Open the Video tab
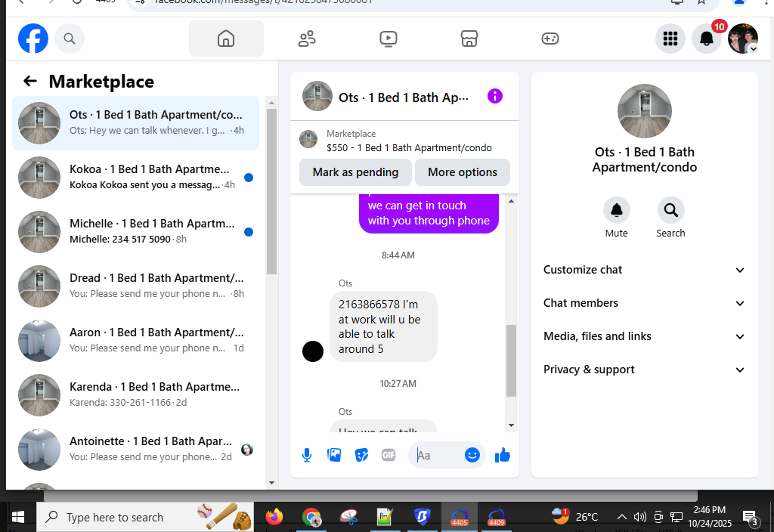The width and height of the screenshot is (774, 532). point(389,39)
